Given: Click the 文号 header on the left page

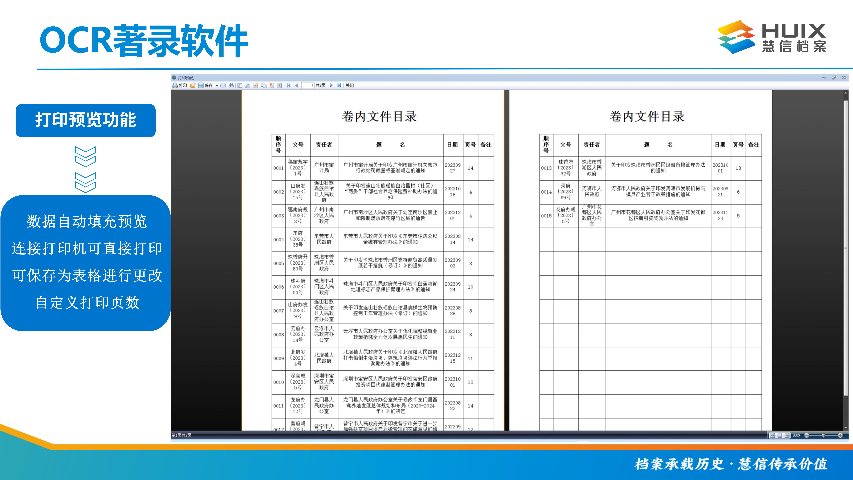Looking at the screenshot, I should pyautogui.click(x=298, y=145).
